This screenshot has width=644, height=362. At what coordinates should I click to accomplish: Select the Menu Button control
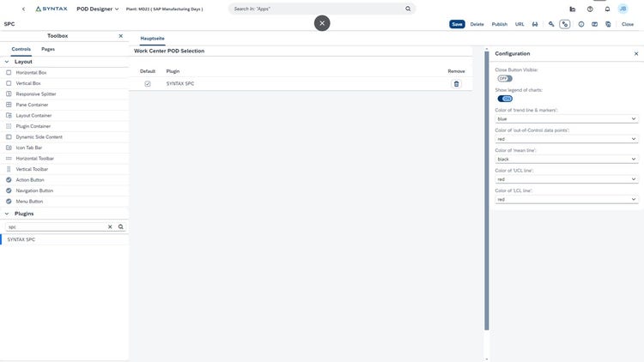tap(64, 202)
